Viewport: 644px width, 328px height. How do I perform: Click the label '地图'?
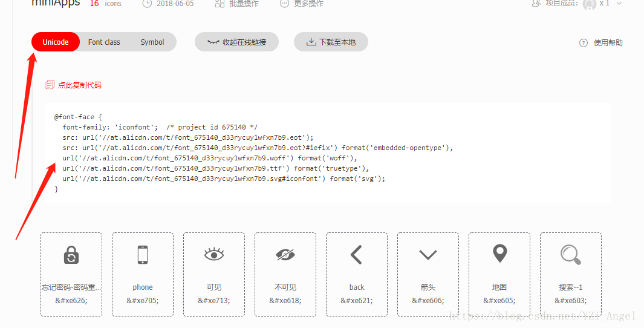[499, 287]
